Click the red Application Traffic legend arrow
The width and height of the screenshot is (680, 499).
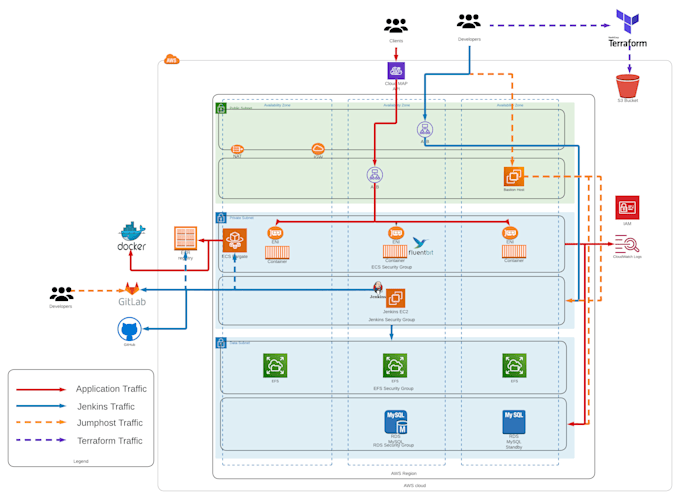pyautogui.click(x=41, y=389)
